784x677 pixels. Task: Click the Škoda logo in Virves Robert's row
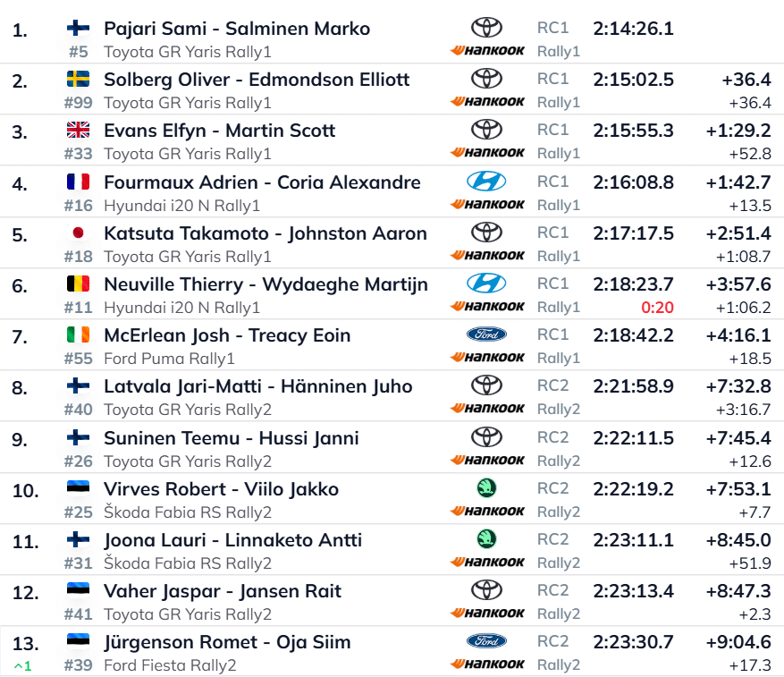coord(486,488)
